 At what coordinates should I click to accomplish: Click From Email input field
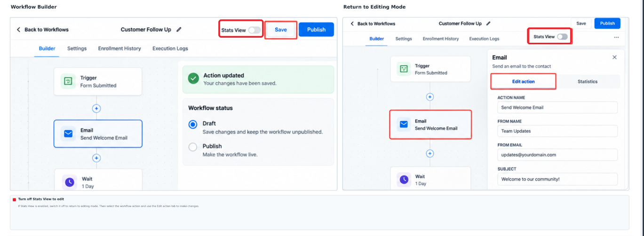point(557,155)
